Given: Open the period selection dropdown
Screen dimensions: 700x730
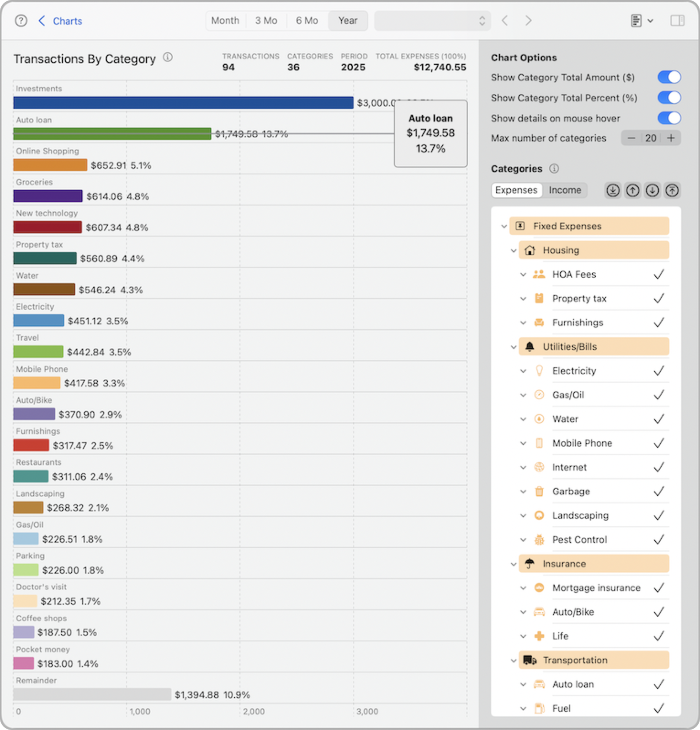Looking at the screenshot, I should [432, 21].
